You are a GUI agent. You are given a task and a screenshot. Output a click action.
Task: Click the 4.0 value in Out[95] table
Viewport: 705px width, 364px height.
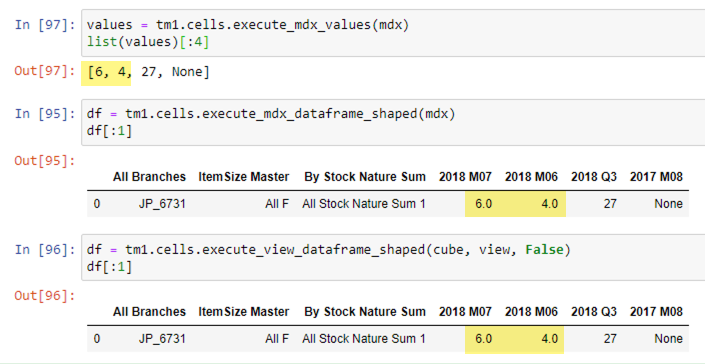[549, 204]
